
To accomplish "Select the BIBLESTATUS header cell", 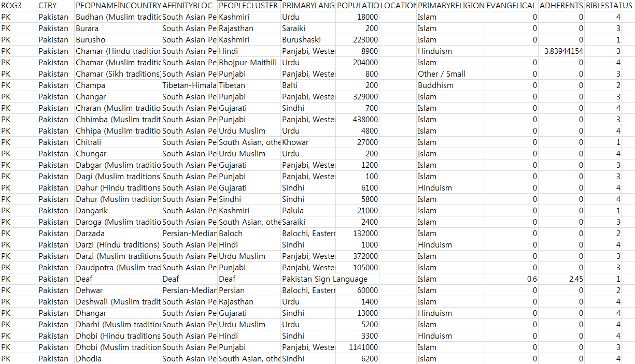I will [610, 6].
